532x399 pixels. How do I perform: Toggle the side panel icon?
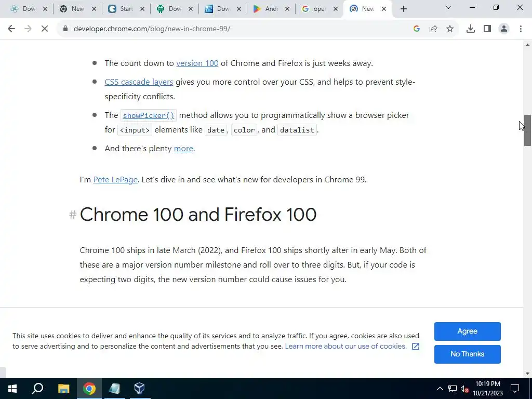pyautogui.click(x=487, y=29)
